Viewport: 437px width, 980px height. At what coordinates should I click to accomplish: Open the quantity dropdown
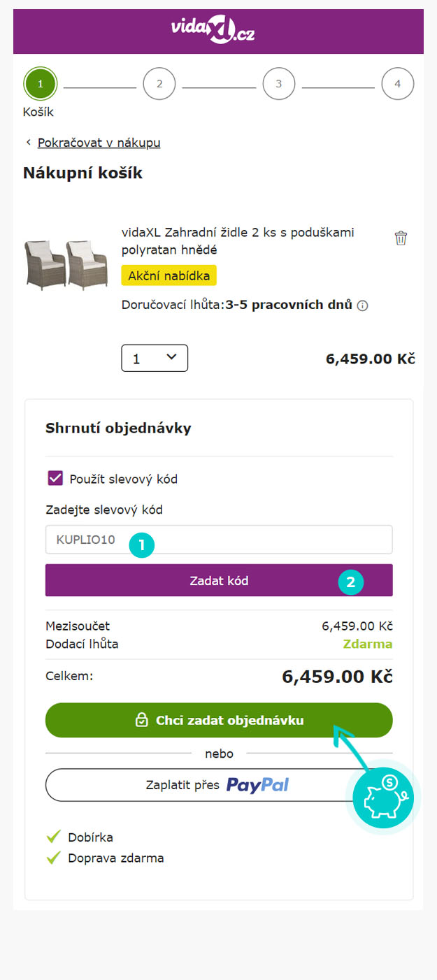tap(155, 359)
